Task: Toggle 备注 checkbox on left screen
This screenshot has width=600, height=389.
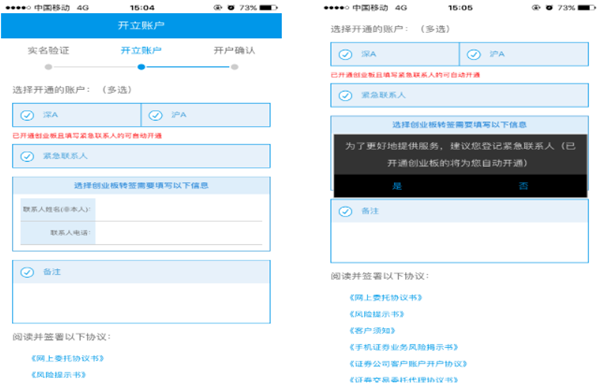Action: point(27,272)
